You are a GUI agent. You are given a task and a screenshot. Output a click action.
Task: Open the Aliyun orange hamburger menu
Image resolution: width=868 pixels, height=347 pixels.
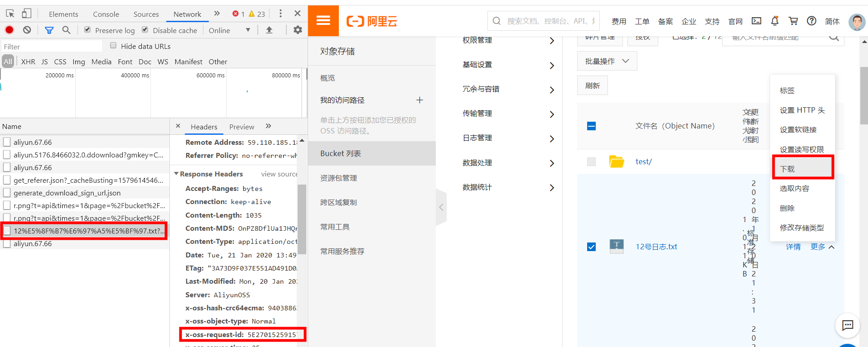pos(323,20)
